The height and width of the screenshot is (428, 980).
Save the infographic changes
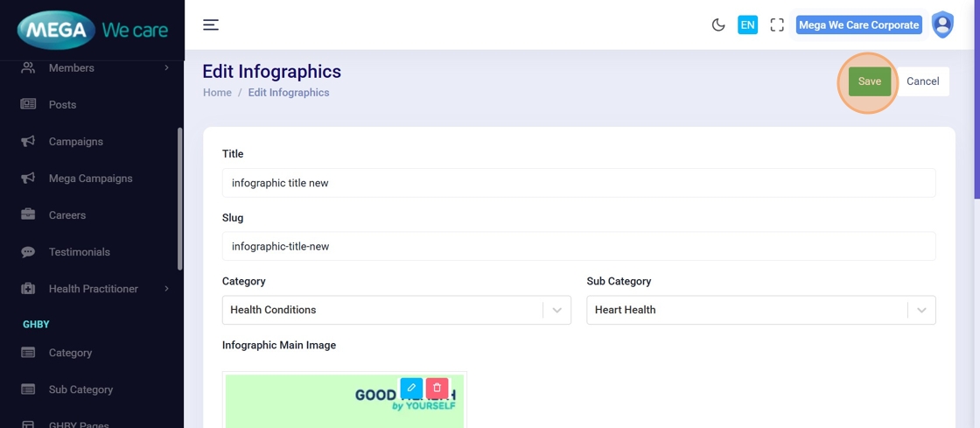(x=869, y=81)
